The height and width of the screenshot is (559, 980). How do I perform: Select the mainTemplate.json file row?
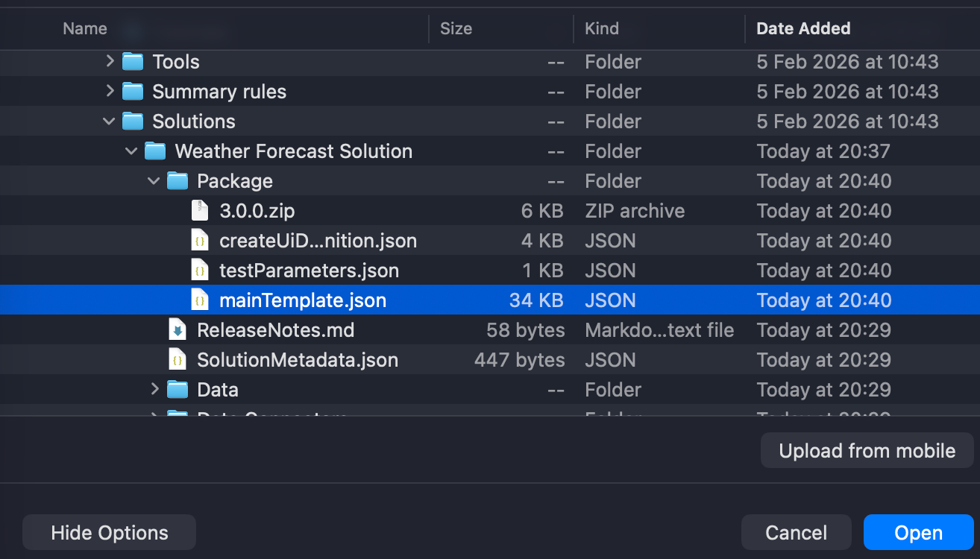point(303,300)
